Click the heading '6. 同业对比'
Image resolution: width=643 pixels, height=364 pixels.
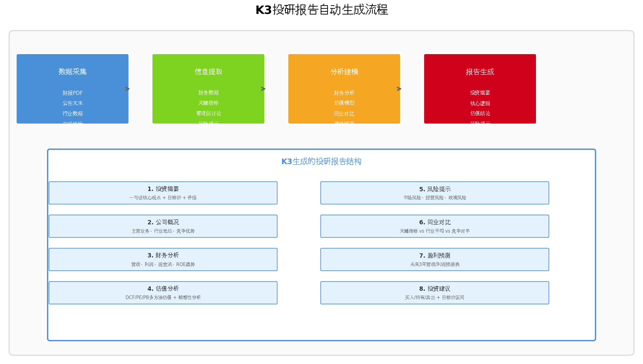pos(435,222)
